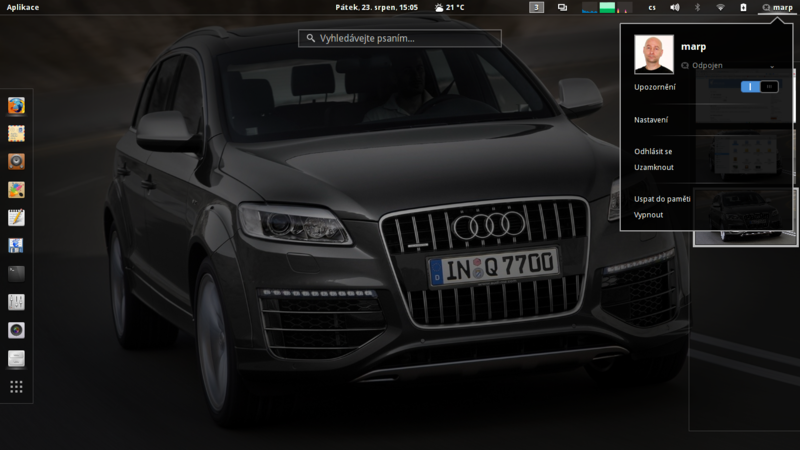Open the system monitor graphs indicator
800x450 pixels.
pyautogui.click(x=607, y=7)
